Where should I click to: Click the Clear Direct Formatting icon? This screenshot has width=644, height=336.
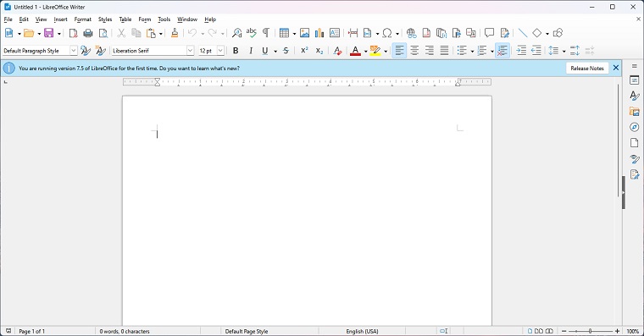click(x=337, y=51)
